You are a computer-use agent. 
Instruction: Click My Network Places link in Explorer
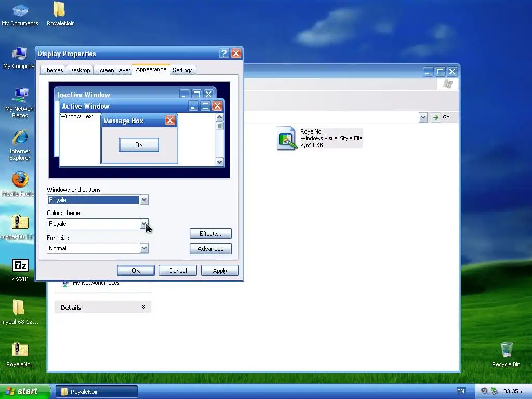(x=96, y=283)
